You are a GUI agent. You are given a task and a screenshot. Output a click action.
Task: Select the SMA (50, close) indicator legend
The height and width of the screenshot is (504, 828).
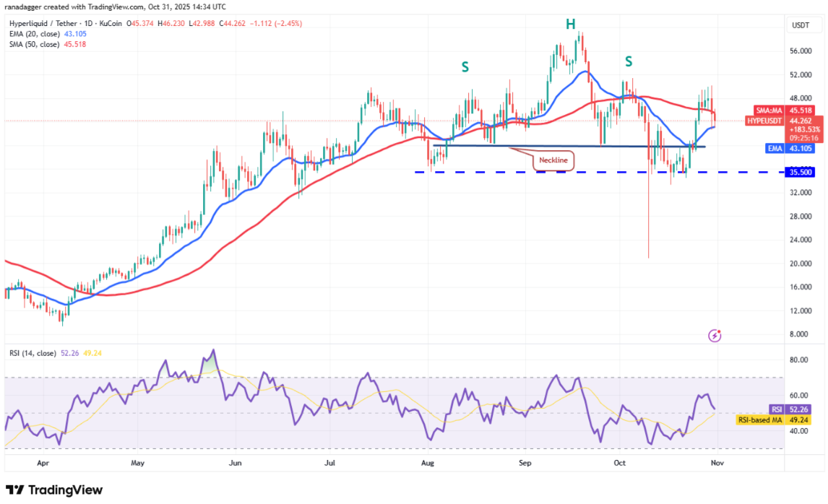[x=45, y=43]
